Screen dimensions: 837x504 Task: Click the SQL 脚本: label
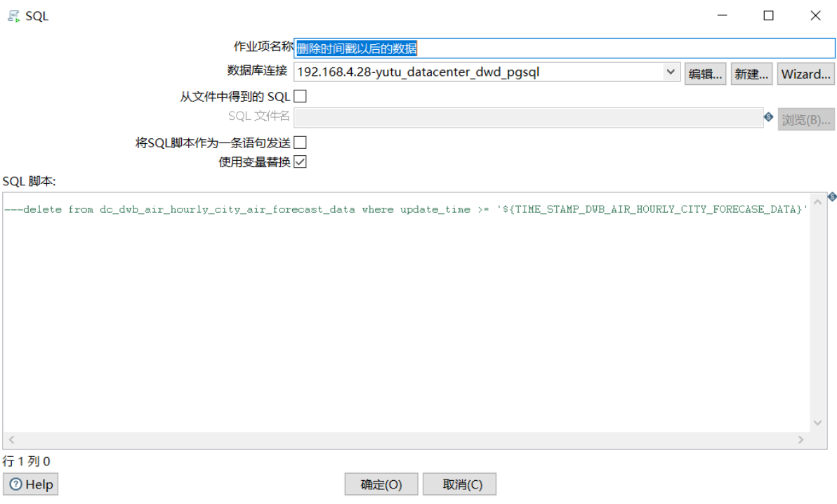coord(29,182)
